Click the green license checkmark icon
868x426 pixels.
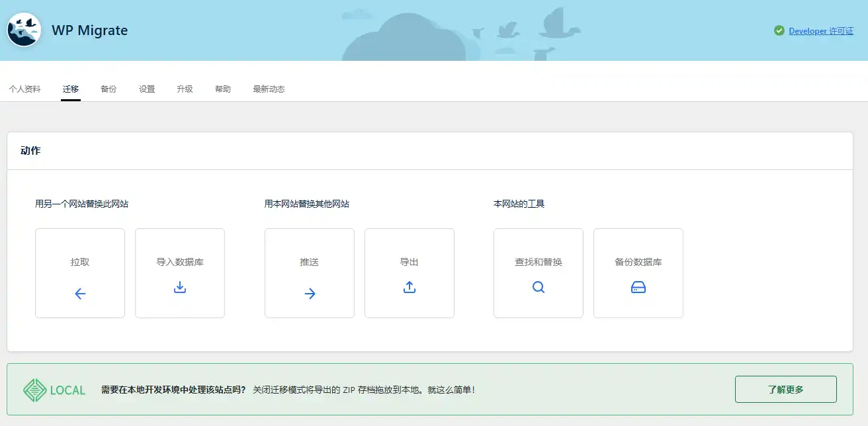pos(778,30)
